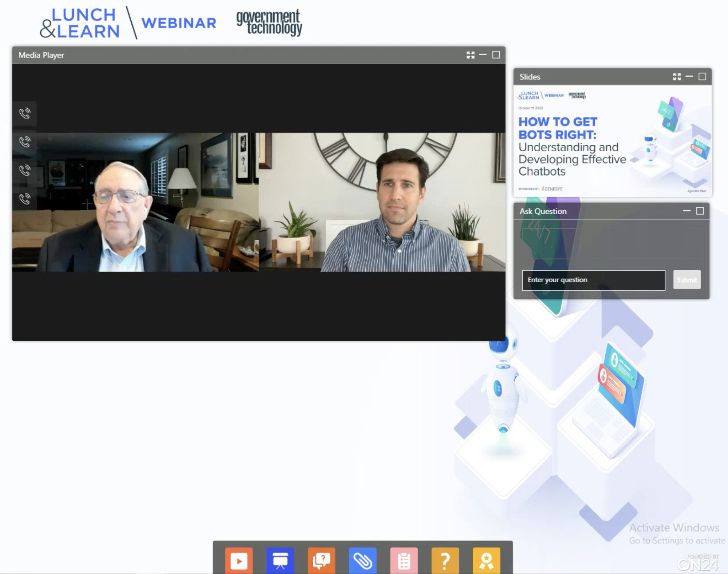Click the Enter your question field
This screenshot has width=728, height=574.
click(x=593, y=280)
